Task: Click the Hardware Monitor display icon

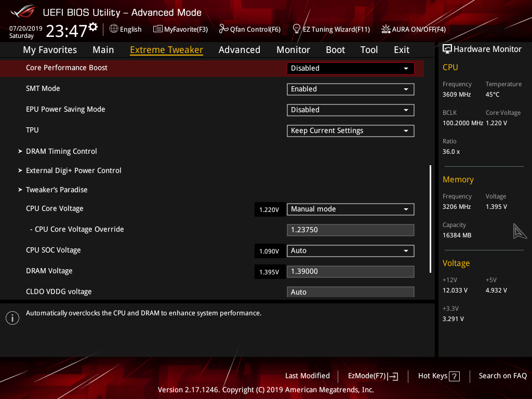Action: click(447, 49)
